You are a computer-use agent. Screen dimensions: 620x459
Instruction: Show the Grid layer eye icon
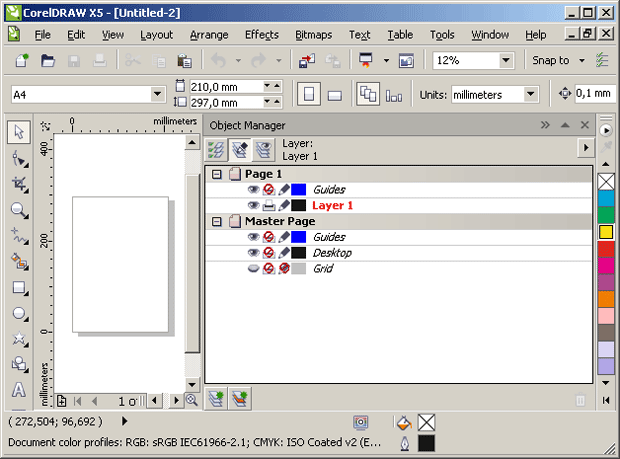[x=253, y=269]
